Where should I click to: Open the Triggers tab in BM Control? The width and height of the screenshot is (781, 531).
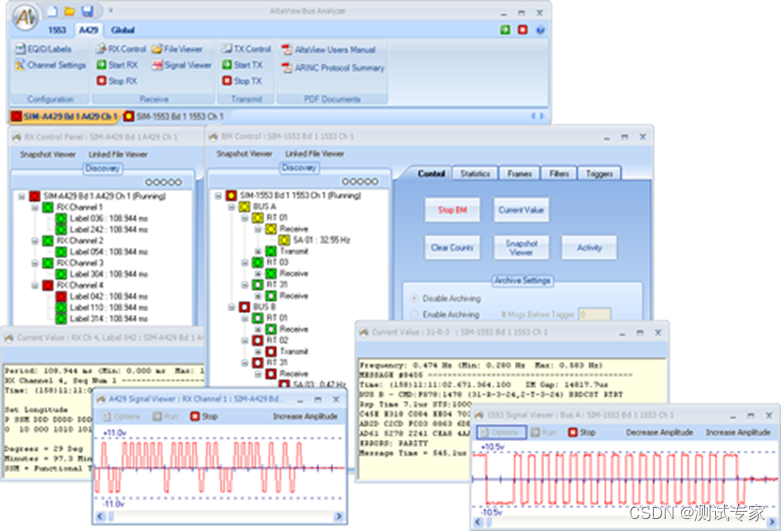click(599, 173)
